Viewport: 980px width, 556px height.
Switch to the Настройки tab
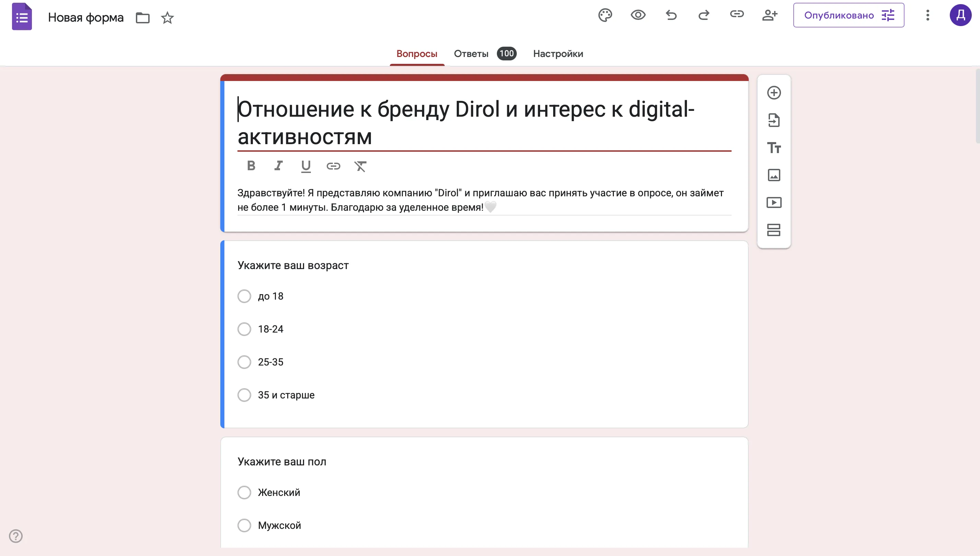[558, 54]
